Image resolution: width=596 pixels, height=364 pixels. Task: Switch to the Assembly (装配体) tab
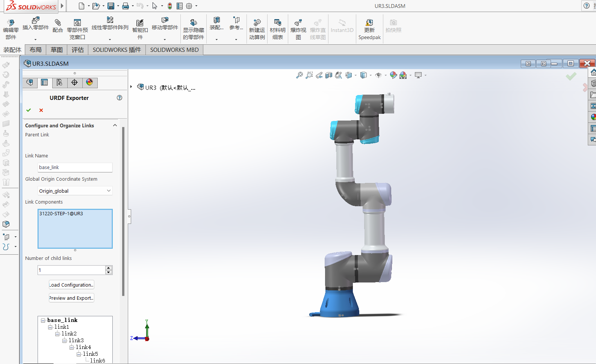click(x=12, y=50)
